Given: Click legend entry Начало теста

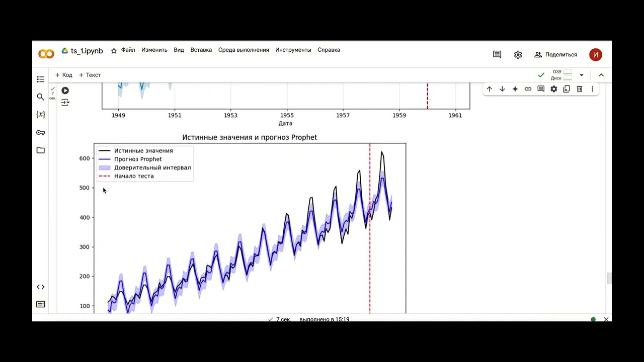Looking at the screenshot, I should click(126, 176).
